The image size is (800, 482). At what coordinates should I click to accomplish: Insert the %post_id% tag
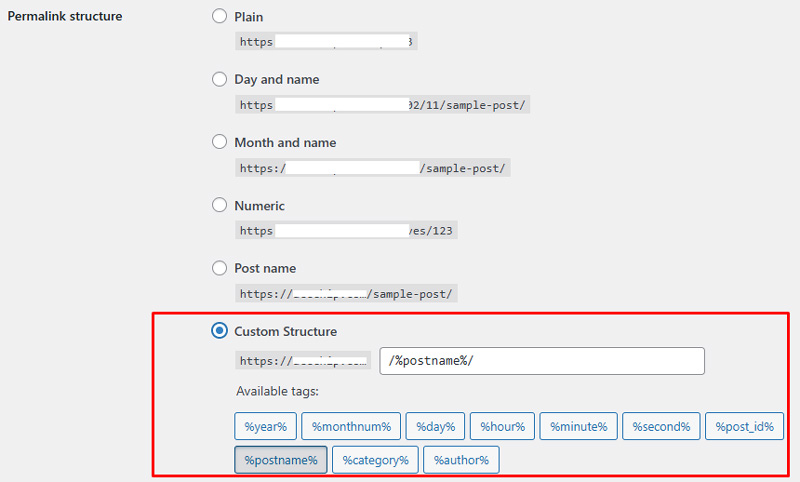click(x=744, y=427)
